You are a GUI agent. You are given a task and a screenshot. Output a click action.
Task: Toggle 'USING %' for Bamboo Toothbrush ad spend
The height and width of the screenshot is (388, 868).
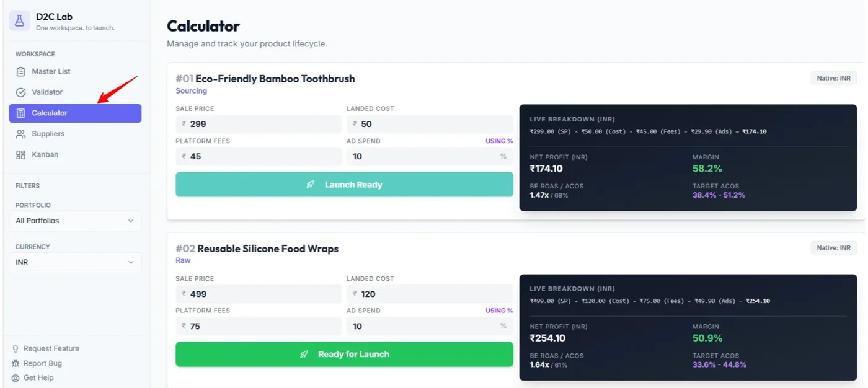[498, 141]
